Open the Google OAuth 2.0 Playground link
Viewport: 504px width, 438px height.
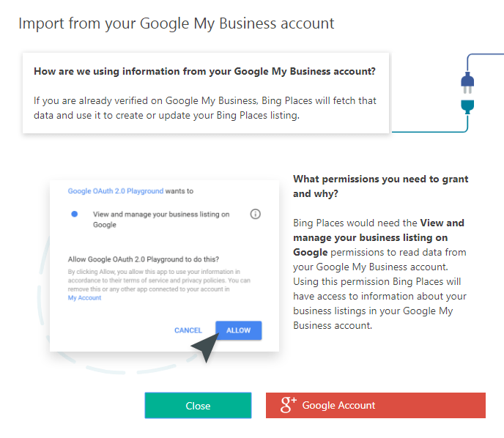click(116, 191)
